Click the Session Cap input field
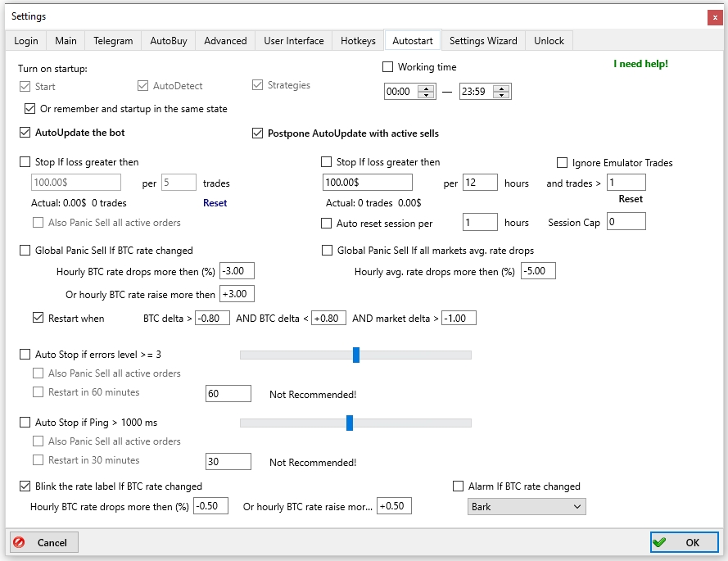The width and height of the screenshot is (728, 561). pyautogui.click(x=626, y=221)
